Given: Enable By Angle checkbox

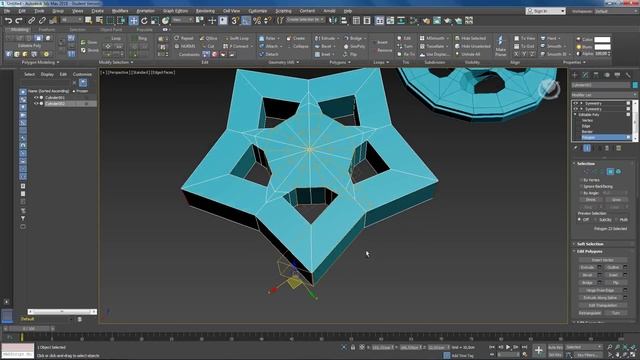Looking at the screenshot, I should coord(581,193).
